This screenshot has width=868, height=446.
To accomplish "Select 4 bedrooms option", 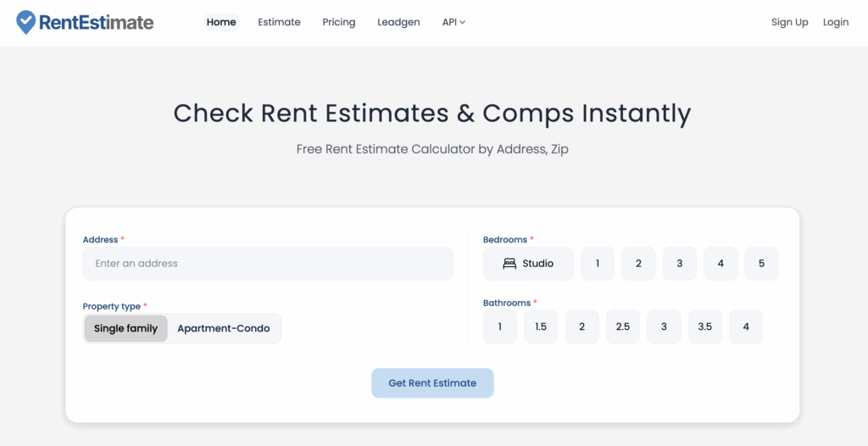I will point(721,264).
